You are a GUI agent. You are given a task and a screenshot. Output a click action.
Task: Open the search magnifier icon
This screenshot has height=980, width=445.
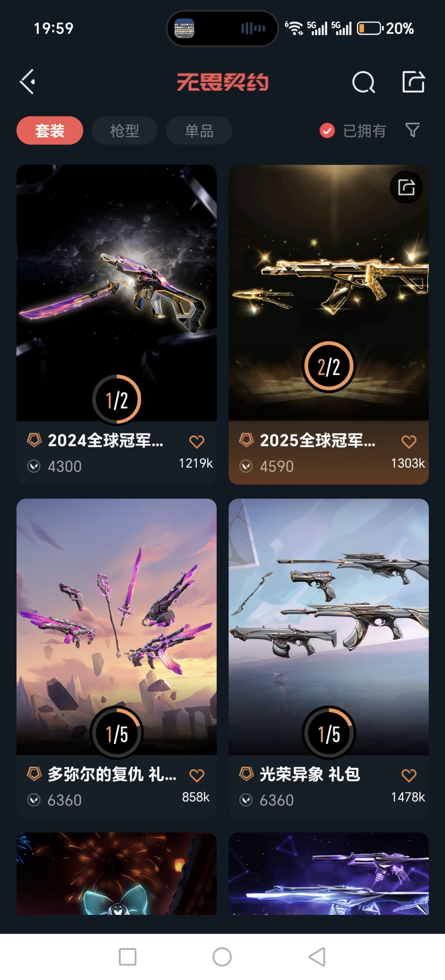click(x=363, y=82)
